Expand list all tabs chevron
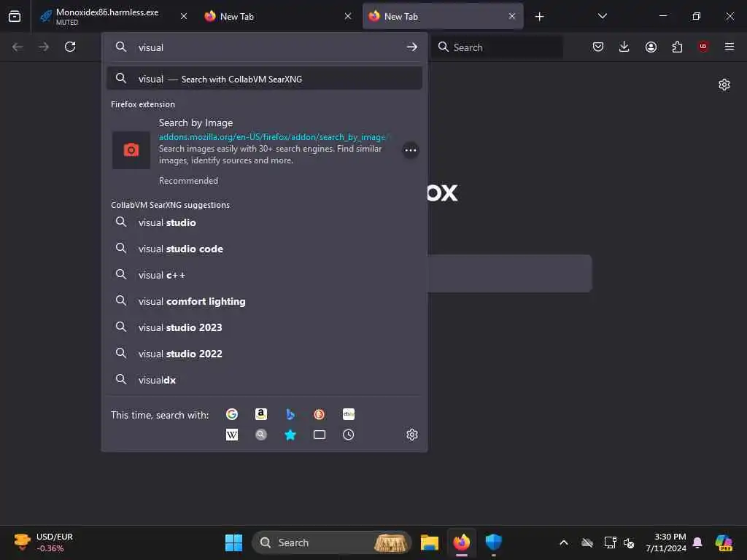 (x=602, y=16)
